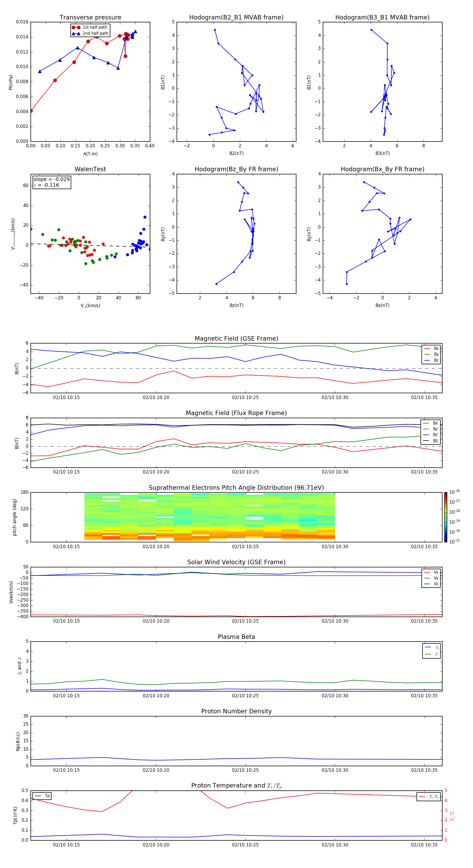Select the Vy legend entry in velocity panel

click(431, 578)
